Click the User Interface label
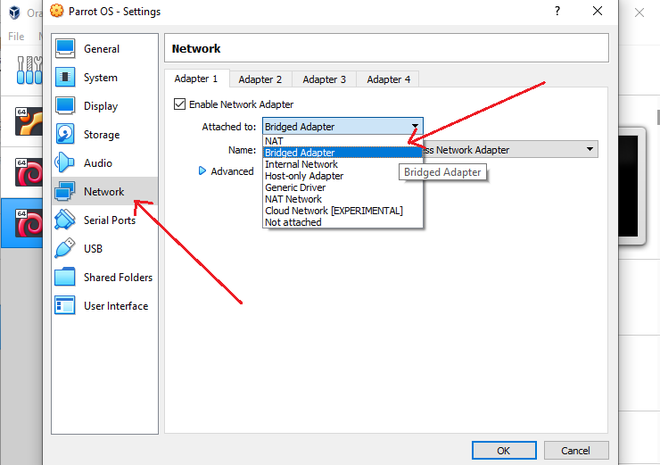This screenshot has width=660, height=465. pos(116,306)
